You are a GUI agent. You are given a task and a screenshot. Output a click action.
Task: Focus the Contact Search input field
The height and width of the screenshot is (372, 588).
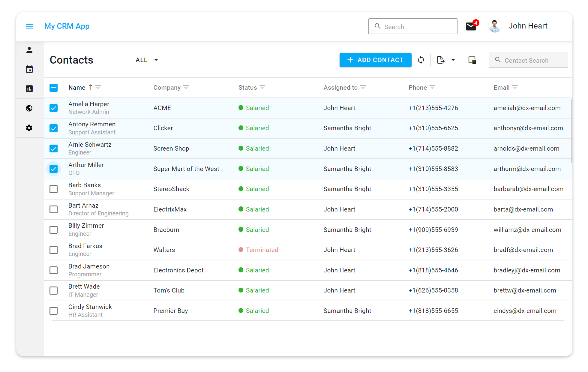528,60
